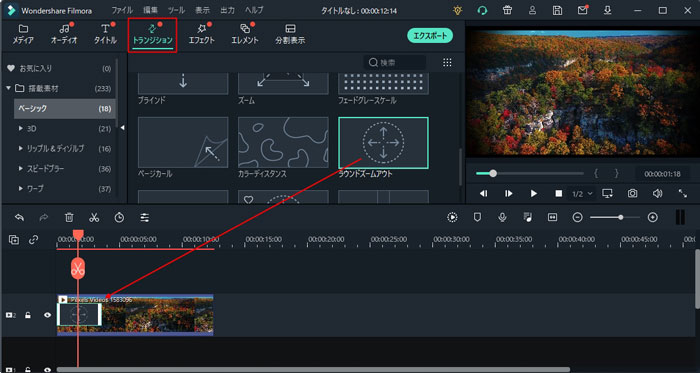Select the ページカール transition thumbnail

pyautogui.click(x=183, y=142)
